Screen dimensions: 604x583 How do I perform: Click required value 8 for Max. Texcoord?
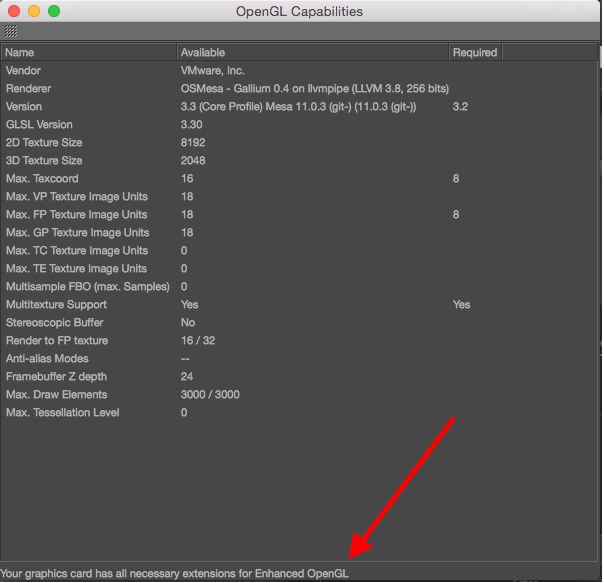456,178
